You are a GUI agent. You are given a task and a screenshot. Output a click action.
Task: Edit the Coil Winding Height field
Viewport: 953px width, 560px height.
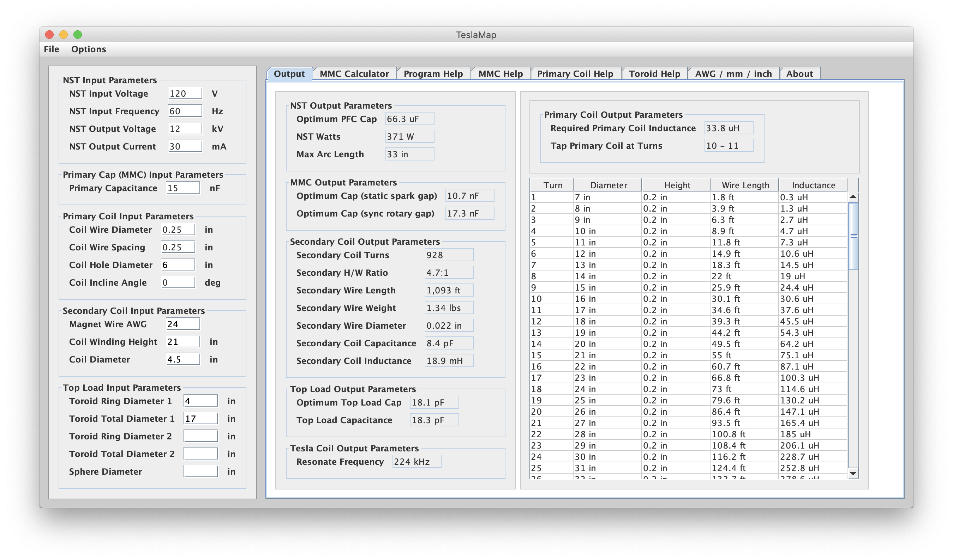[x=183, y=342]
